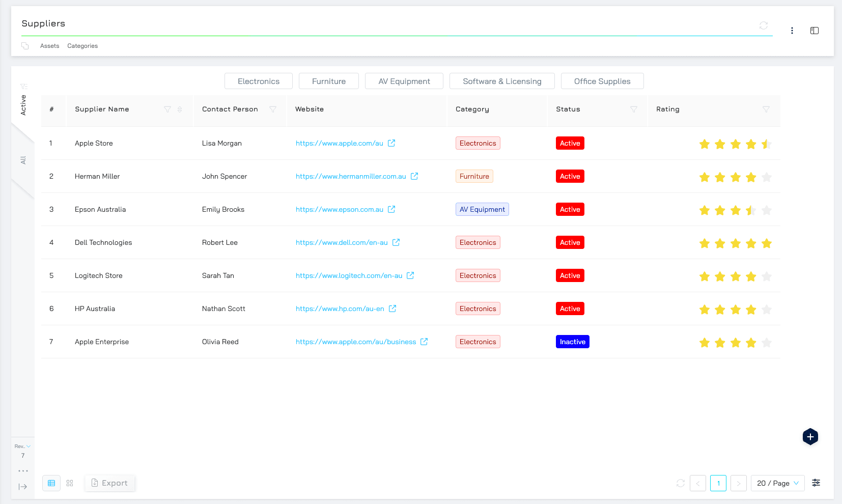Screen dimensions: 842x504
Task: Filter by Office Supplies category
Action: point(602,81)
